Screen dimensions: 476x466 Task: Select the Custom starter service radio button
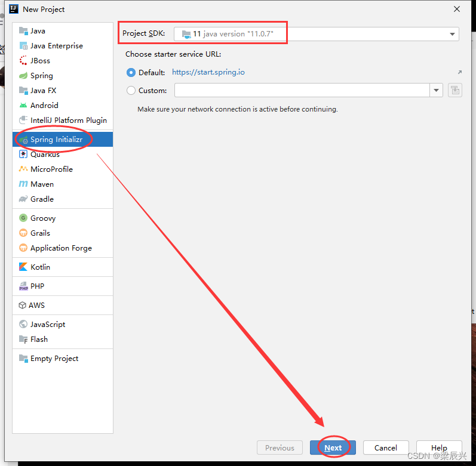click(x=131, y=90)
